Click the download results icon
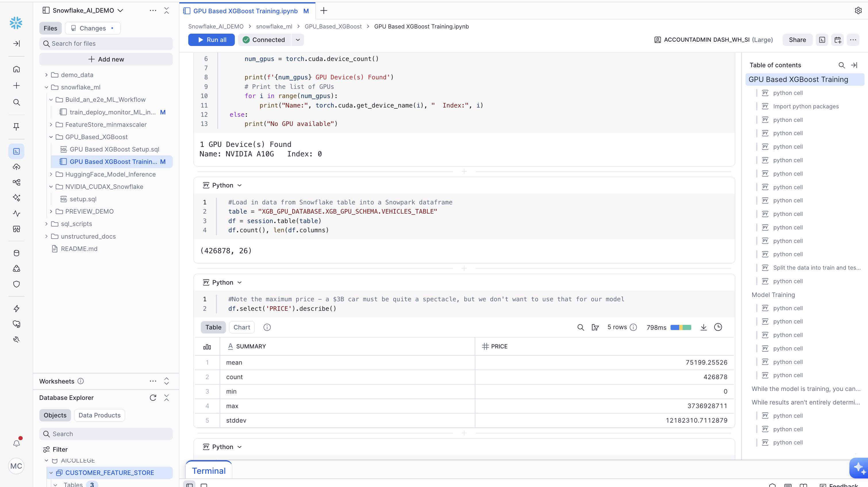Image resolution: width=868 pixels, height=487 pixels. 703,327
